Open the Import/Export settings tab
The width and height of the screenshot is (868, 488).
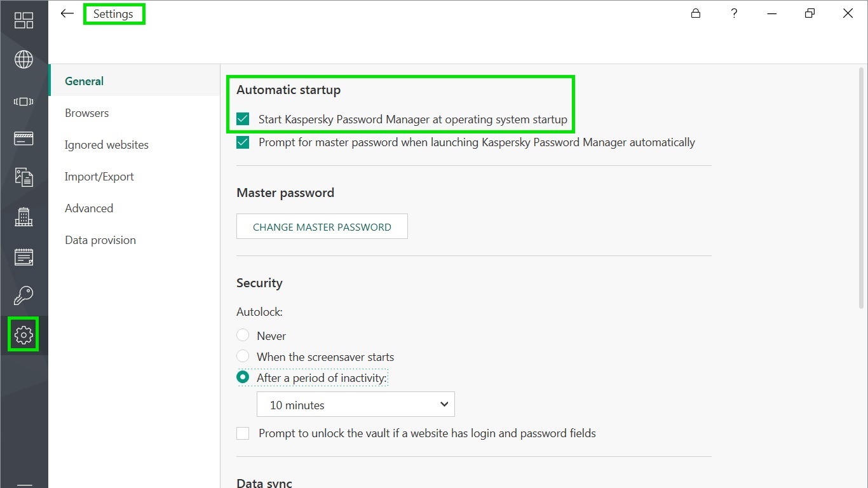(134, 177)
